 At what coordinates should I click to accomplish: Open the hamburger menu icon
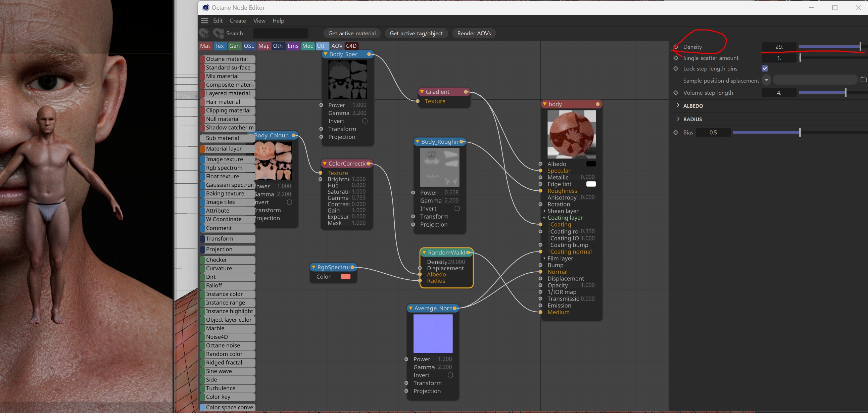click(204, 20)
